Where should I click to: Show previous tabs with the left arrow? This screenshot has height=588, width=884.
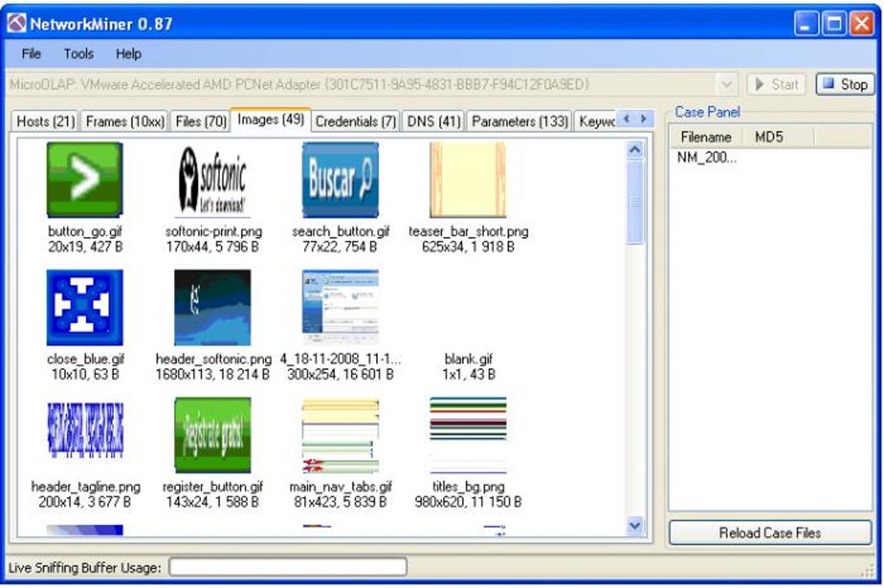tap(627, 119)
